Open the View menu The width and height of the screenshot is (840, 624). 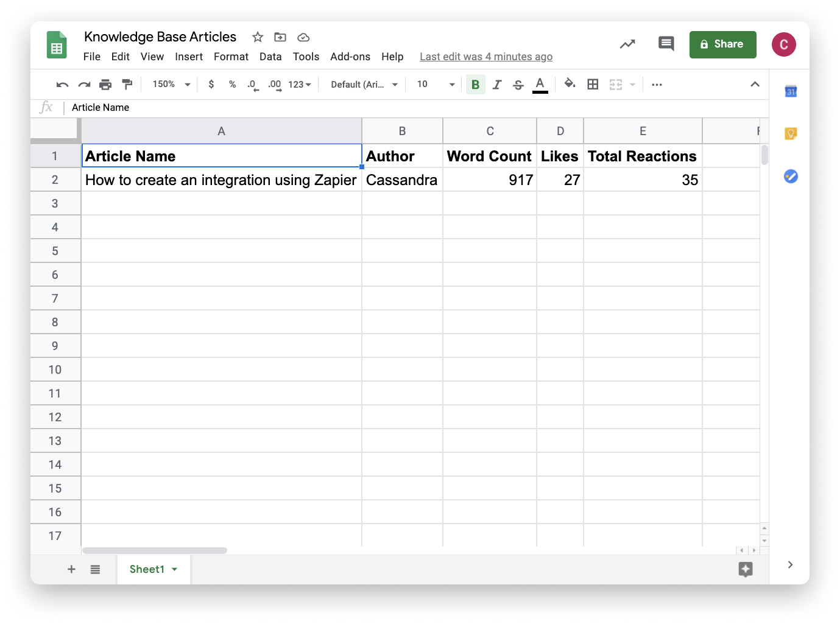[x=152, y=57]
